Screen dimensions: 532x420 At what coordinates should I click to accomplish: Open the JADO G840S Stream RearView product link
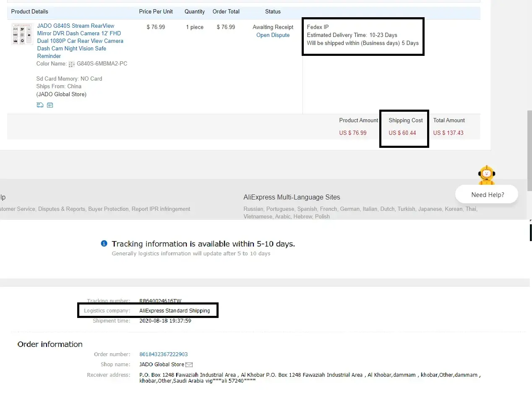click(80, 41)
